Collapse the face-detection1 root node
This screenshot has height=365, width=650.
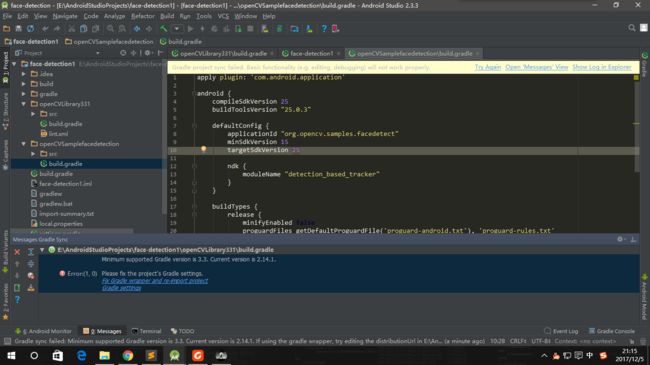(15, 64)
